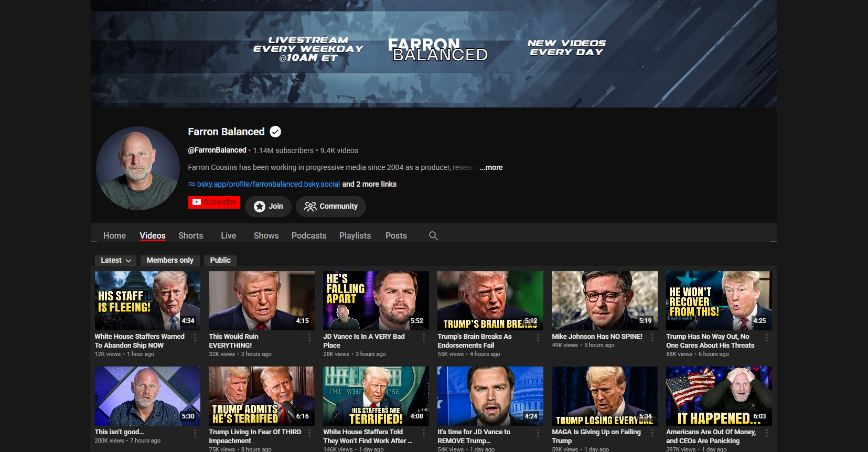Open the Farron Balanced profile picture
Viewport: 868px width, 452px height.
point(138,168)
